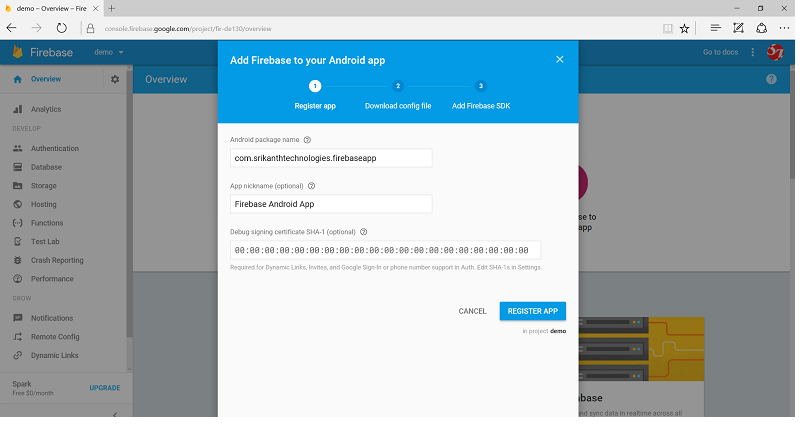This screenshot has height=430, width=800.
Task: Expand the demo project dropdown
Action: point(109,52)
